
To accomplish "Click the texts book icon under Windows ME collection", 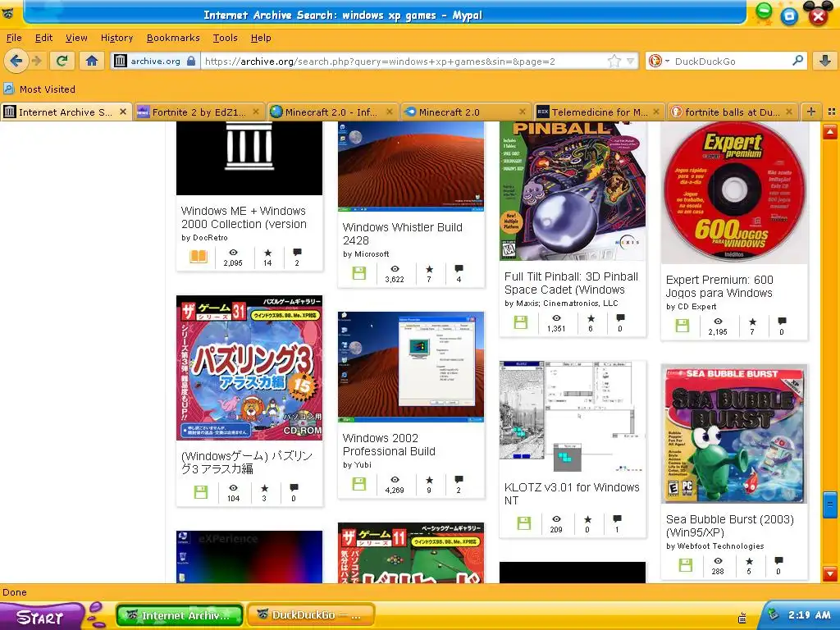I will click(199, 257).
